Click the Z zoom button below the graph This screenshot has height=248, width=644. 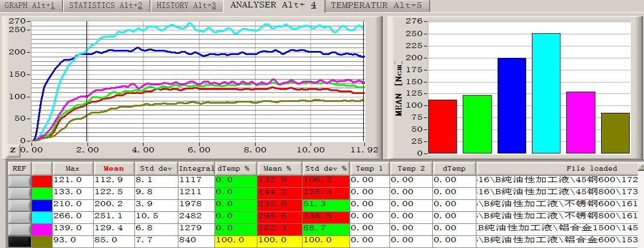13,150
